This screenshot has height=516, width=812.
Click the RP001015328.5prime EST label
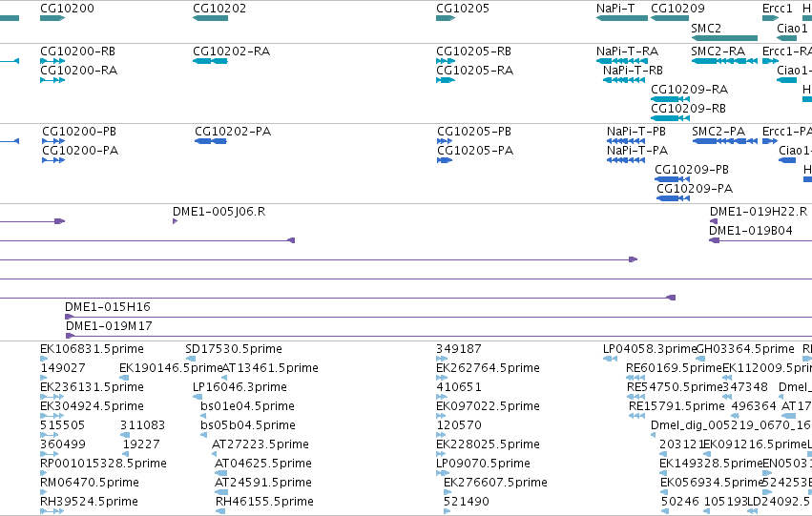point(103,464)
